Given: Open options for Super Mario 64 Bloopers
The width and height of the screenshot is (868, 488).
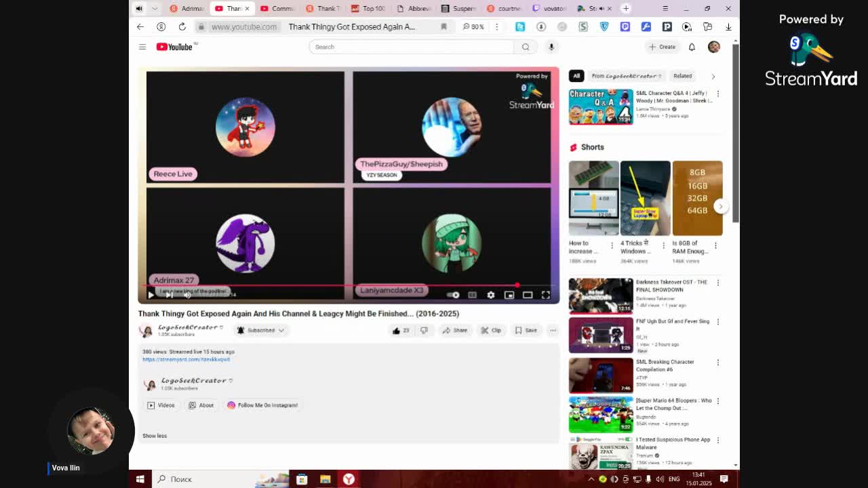Looking at the screenshot, I should coord(718,401).
